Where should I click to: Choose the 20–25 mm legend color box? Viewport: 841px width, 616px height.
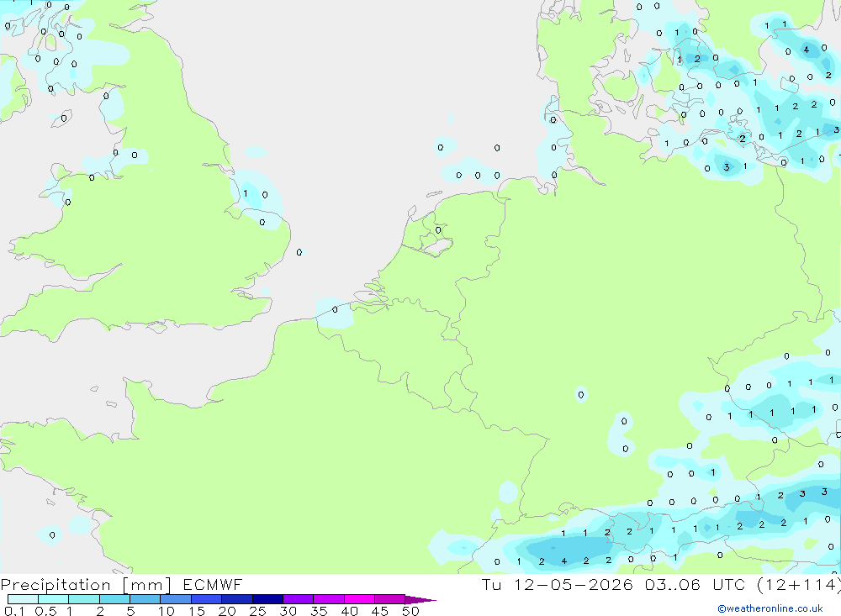click(236, 599)
